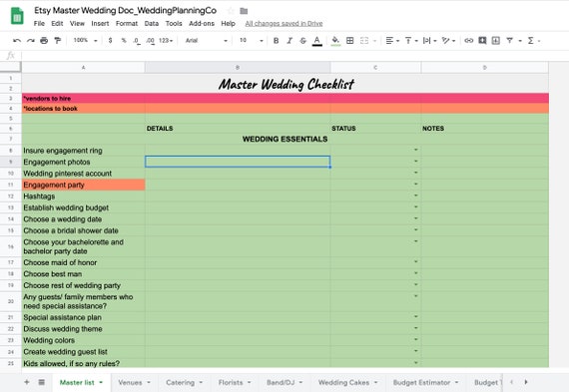569x392 pixels.
Task: Open status dropdown for Insure engagement ring
Action: pos(416,150)
